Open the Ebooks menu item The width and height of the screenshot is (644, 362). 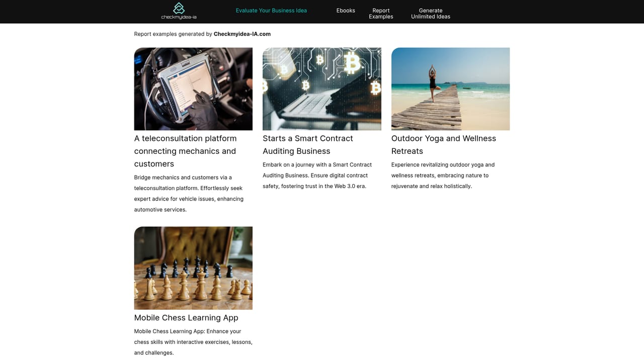tap(346, 11)
